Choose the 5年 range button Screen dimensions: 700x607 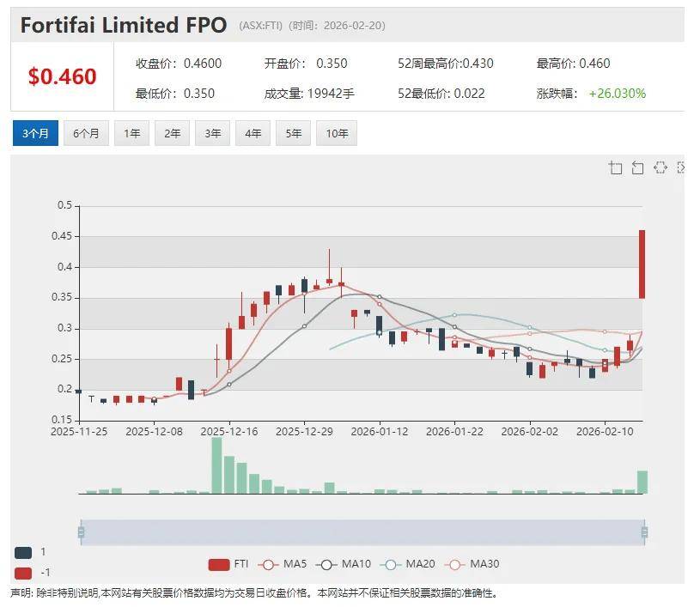click(x=293, y=133)
